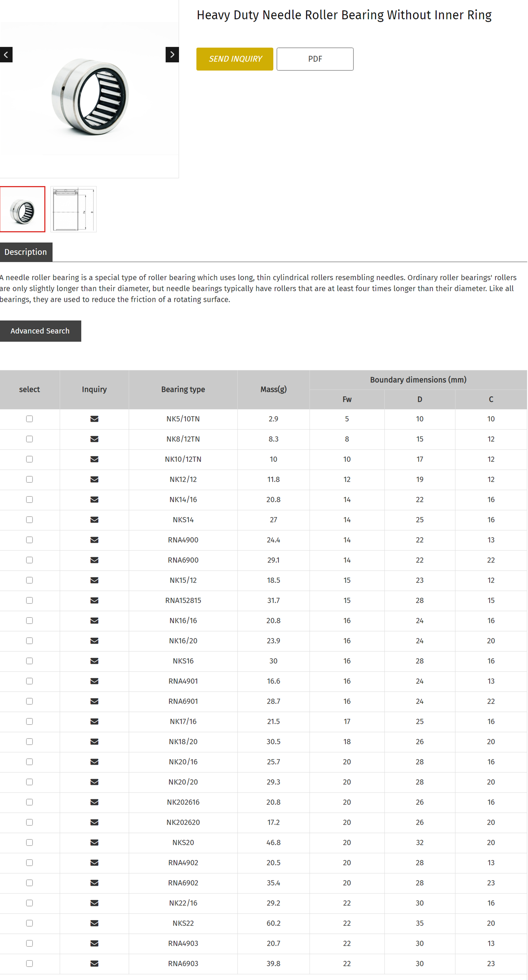528x980 pixels.
Task: Check the select box for NK8/12TN
Action: [x=29, y=439]
